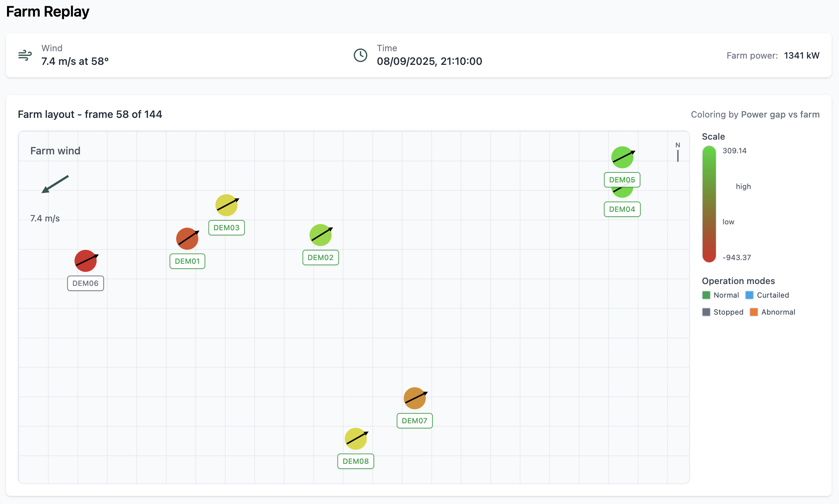The height and width of the screenshot is (504, 839).
Task: Click the DEM08 turbine circle
Action: (356, 439)
